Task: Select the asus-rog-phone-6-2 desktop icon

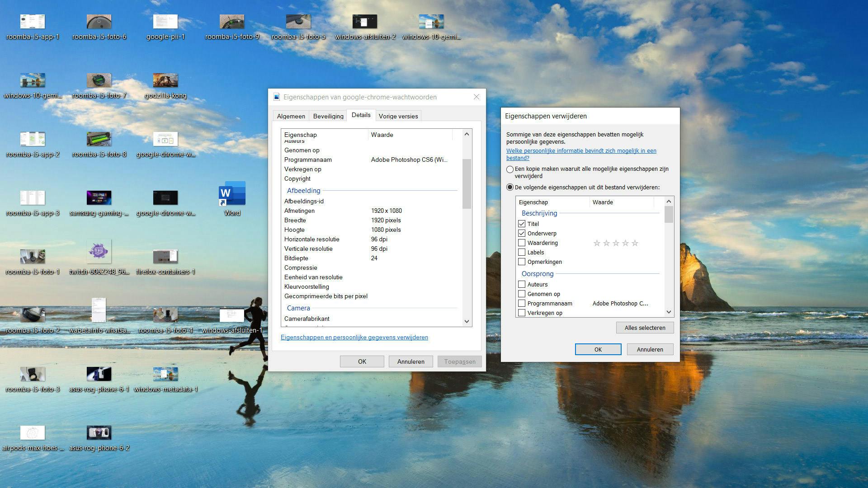Action: [x=99, y=433]
